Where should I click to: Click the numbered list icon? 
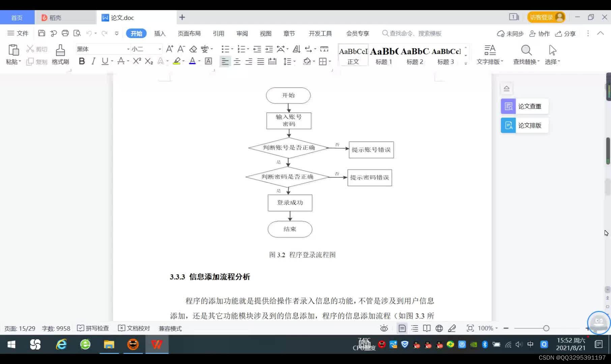(241, 49)
